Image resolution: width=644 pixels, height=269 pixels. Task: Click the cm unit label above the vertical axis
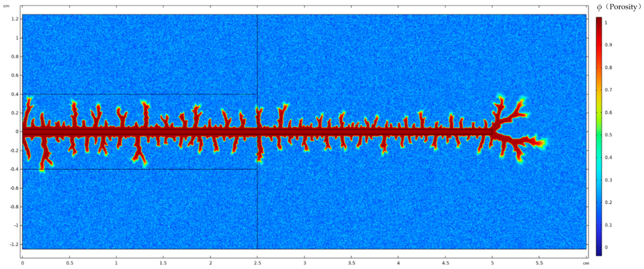6,6
